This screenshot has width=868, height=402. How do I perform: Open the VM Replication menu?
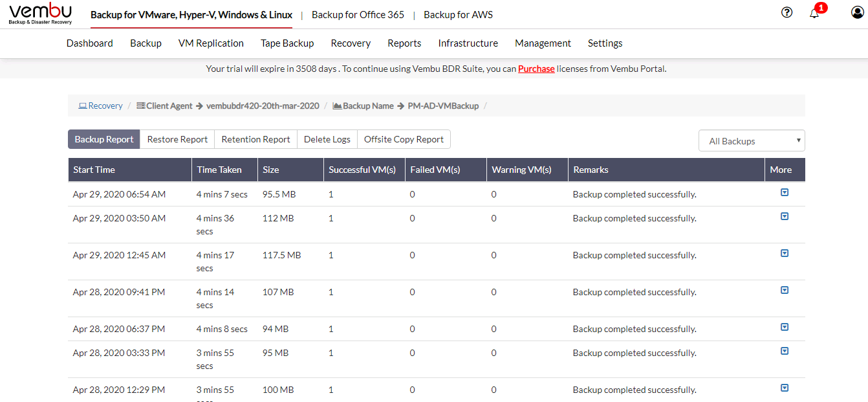click(x=211, y=43)
